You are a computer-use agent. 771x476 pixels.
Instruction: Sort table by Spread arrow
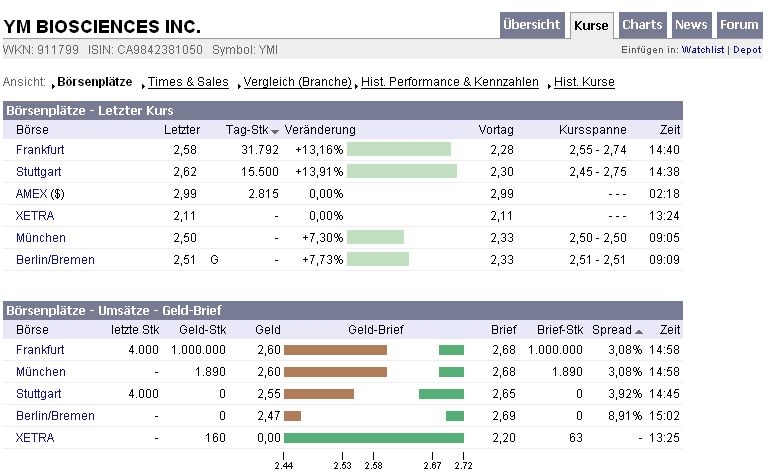[638, 331]
